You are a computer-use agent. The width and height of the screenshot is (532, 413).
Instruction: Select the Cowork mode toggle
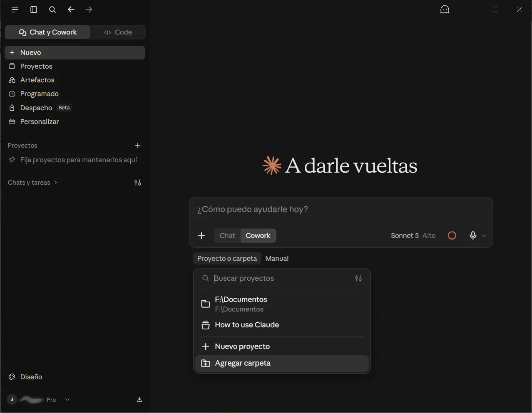point(258,235)
